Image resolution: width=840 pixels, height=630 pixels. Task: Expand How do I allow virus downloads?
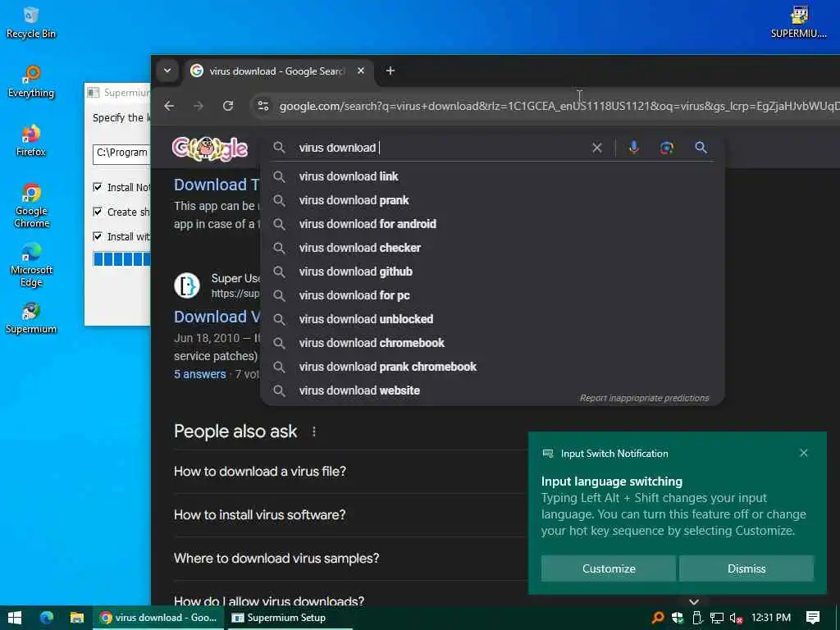point(269,601)
